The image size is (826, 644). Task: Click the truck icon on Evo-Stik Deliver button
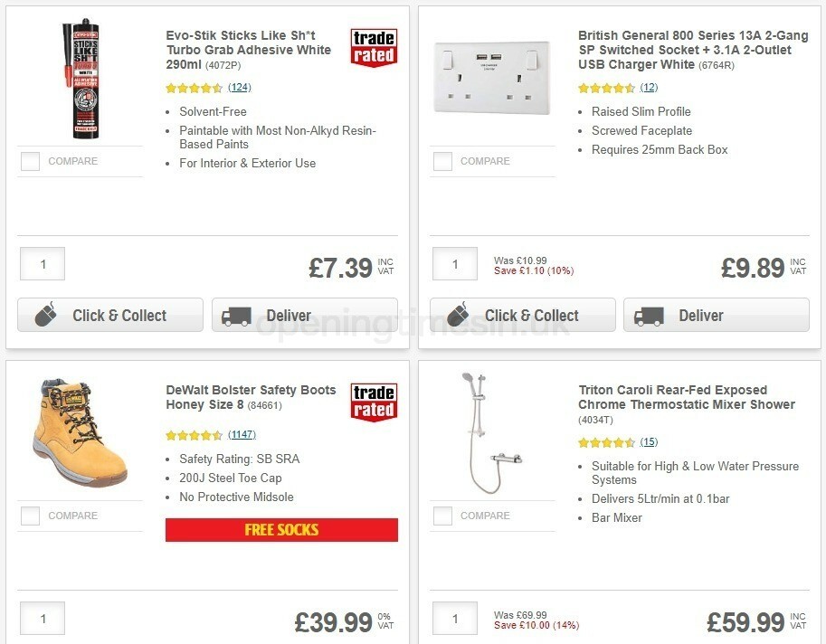point(236,315)
